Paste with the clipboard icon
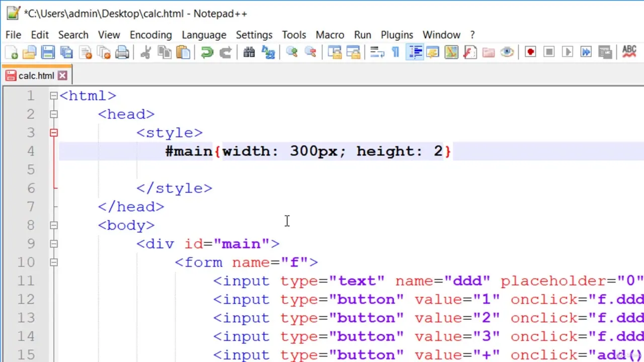The height and width of the screenshot is (362, 644). click(x=183, y=52)
